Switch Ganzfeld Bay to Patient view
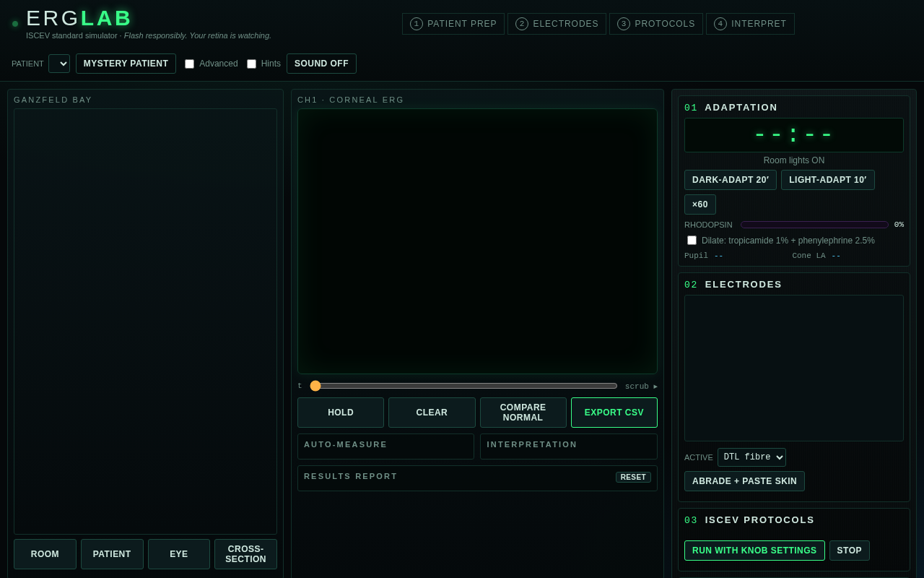 pos(112,554)
